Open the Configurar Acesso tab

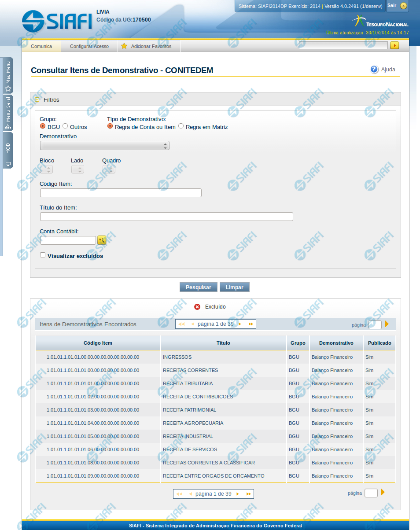89,46
